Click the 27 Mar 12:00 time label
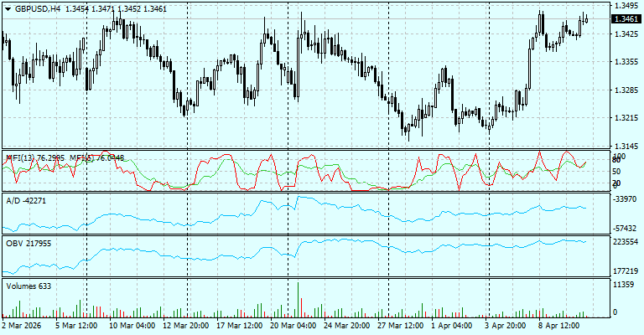This screenshot has height=335, width=644. click(401, 326)
